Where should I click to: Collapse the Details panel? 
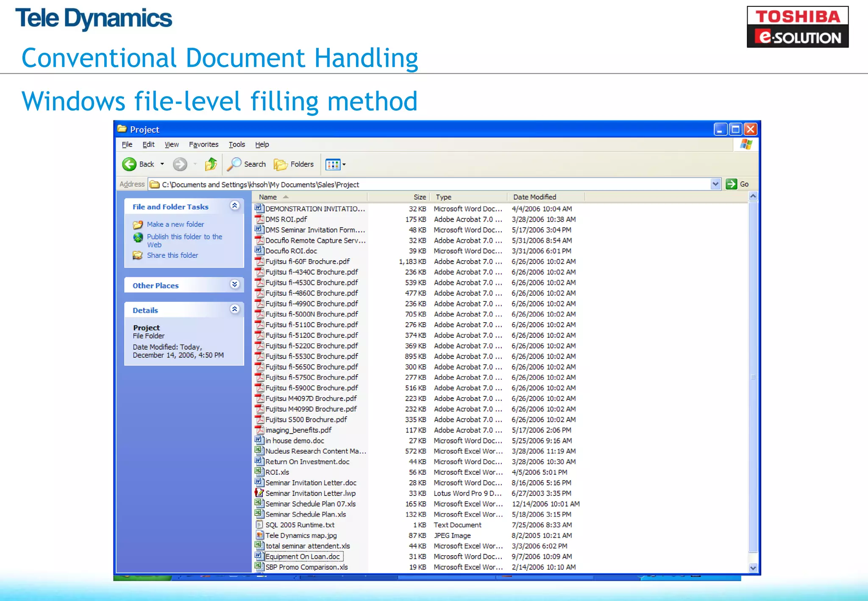coord(234,309)
